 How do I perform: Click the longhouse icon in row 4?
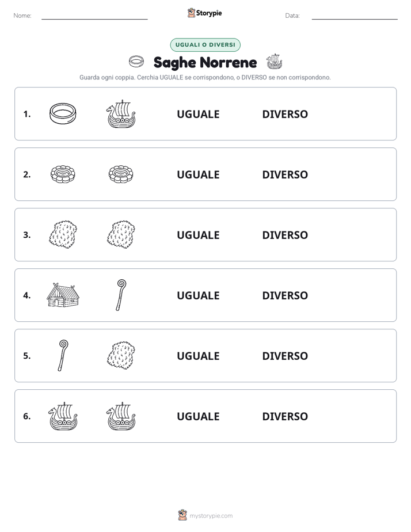(x=63, y=295)
